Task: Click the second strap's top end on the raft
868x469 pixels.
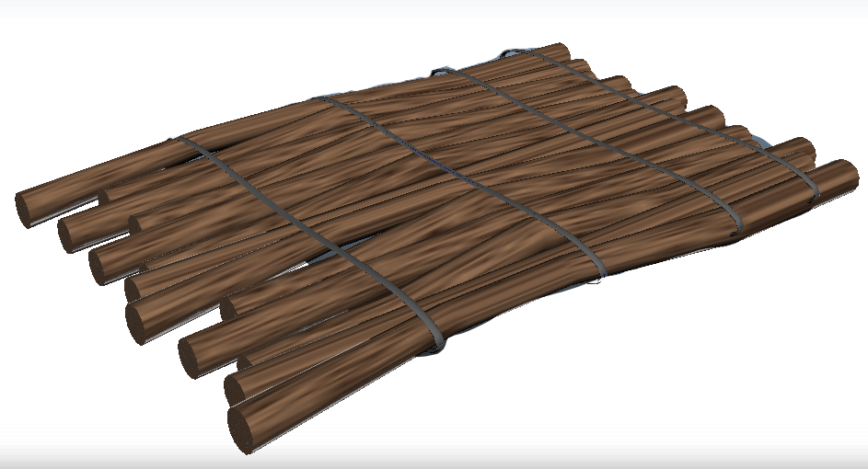Action: pos(322,97)
